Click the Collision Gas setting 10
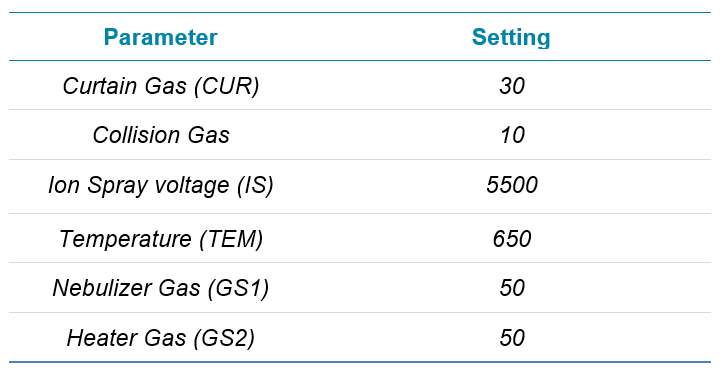This screenshot has height=372, width=725. (512, 135)
